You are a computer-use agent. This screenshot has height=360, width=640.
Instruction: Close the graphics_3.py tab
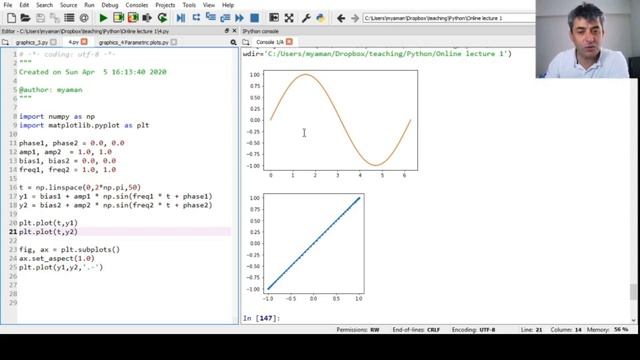click(53, 42)
